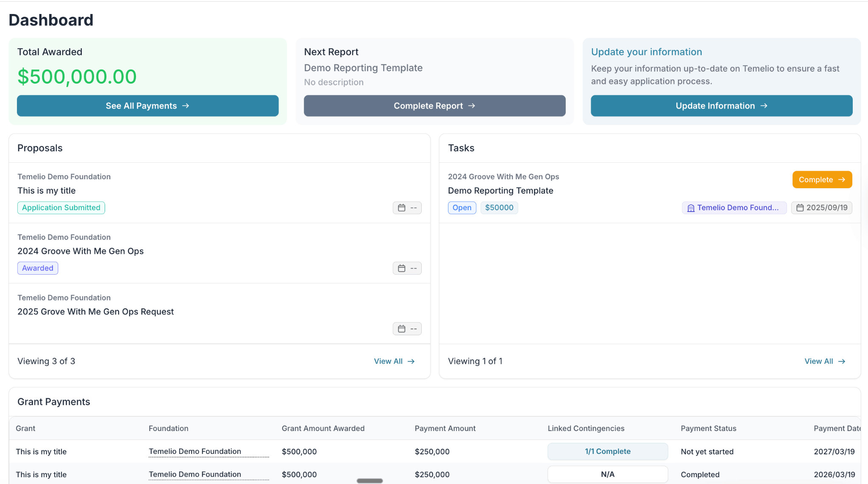
Task: Click Viewing 3 of 3 text
Action: click(x=46, y=362)
